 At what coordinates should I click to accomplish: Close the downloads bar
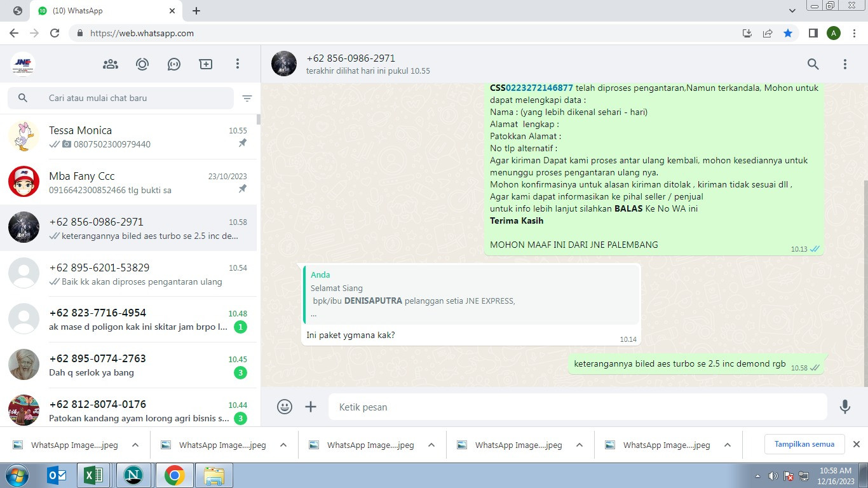[856, 444]
